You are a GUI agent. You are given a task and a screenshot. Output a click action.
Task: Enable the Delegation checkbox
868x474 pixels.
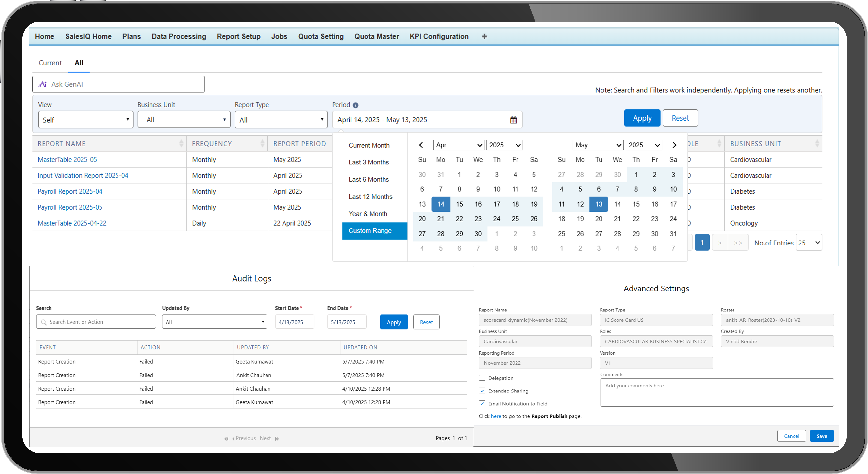(x=482, y=378)
